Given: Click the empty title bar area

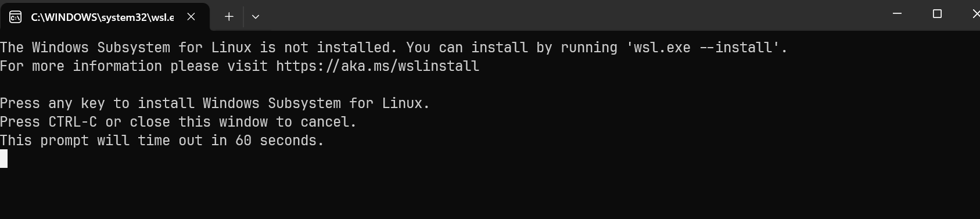Looking at the screenshot, I should (x=569, y=15).
